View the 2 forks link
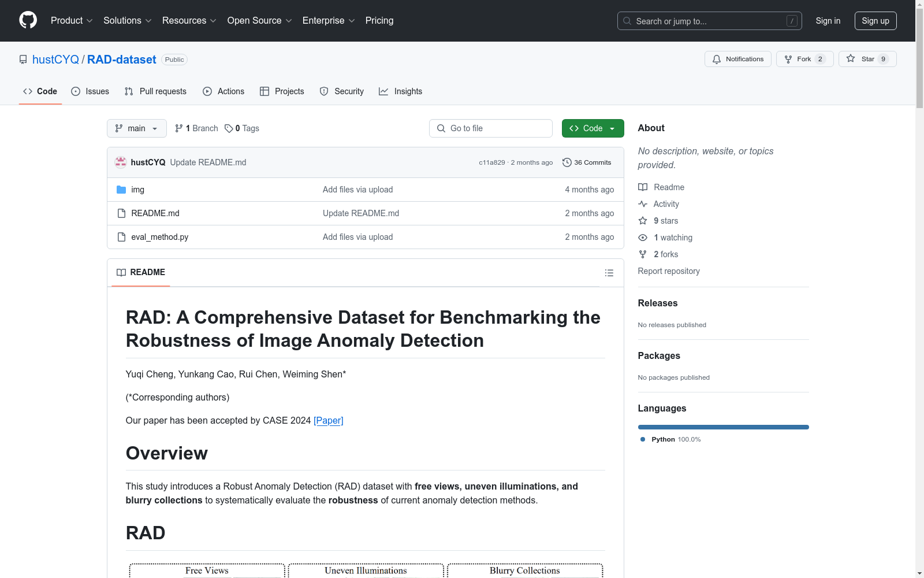 [x=658, y=254]
